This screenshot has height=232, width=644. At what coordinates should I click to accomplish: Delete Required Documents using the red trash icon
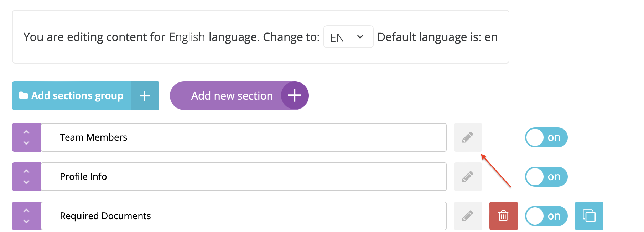(x=503, y=216)
